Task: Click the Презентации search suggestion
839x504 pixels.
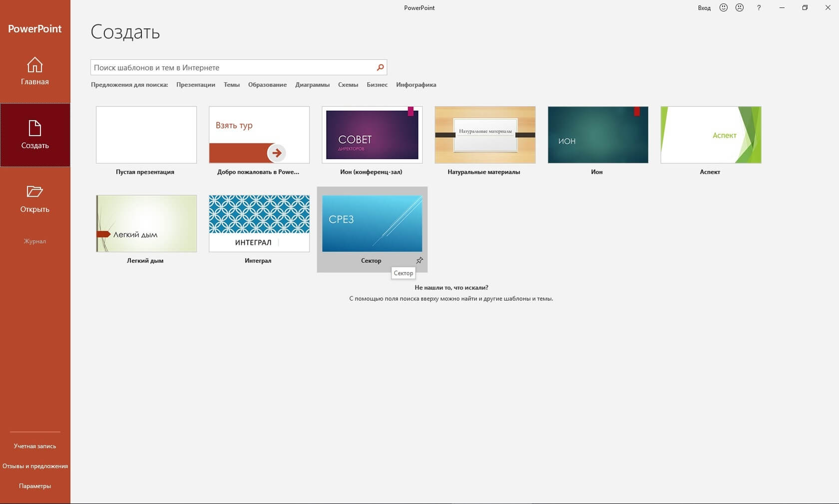Action: click(195, 85)
